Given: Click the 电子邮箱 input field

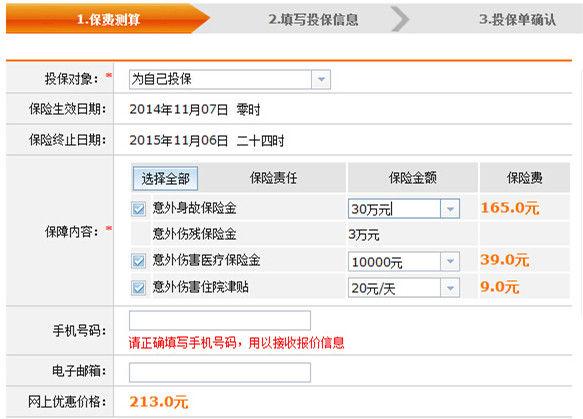Looking at the screenshot, I should 220,372.
